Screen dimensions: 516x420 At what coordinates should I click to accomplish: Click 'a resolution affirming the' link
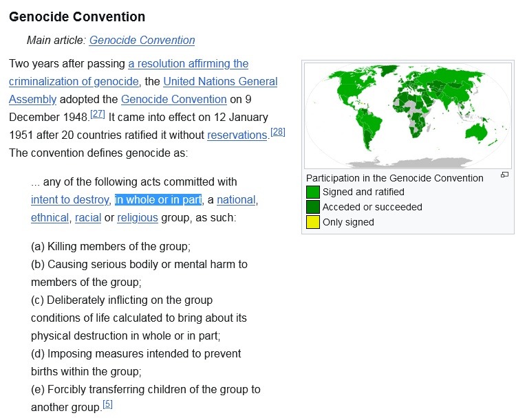point(189,63)
